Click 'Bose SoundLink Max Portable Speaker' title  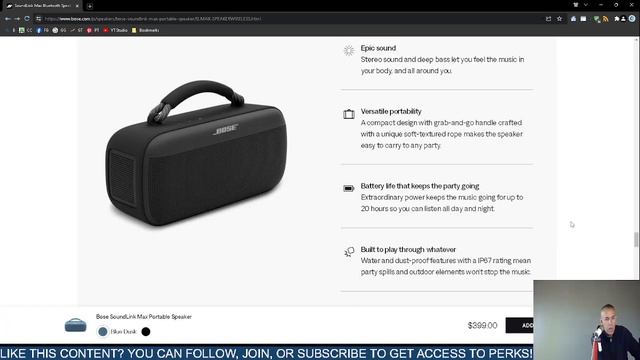(144, 317)
